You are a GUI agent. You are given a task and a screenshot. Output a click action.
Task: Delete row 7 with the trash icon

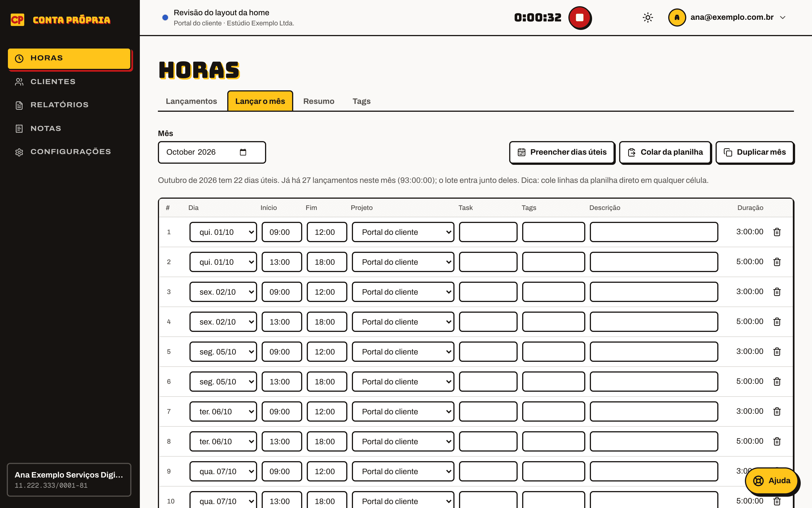[x=777, y=411]
